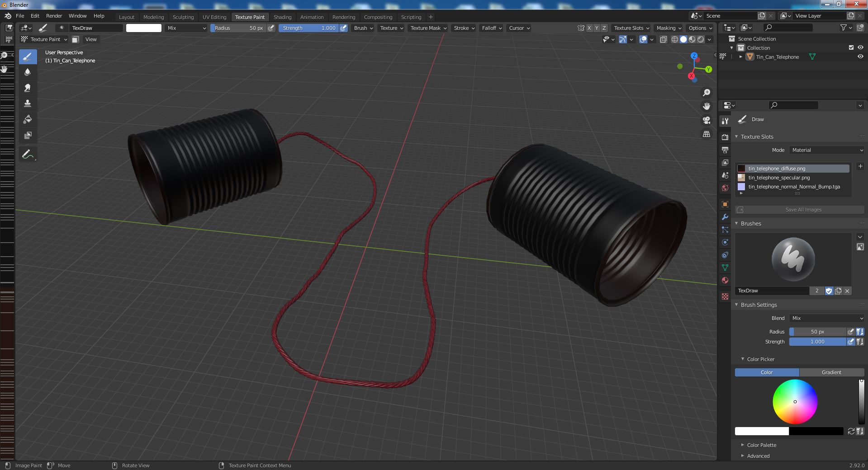The width and height of the screenshot is (868, 470).
Task: Click Save All Images button
Action: point(800,210)
